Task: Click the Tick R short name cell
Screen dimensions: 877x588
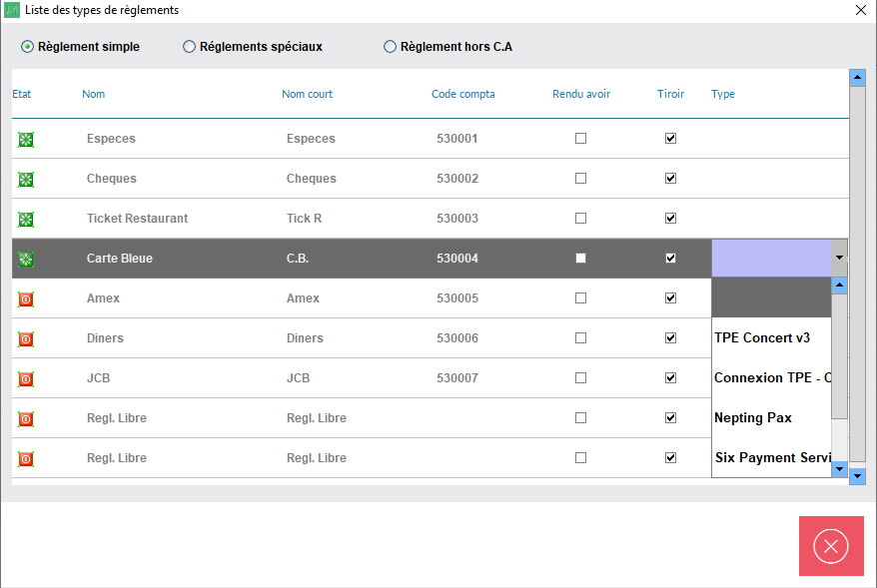Action: coord(305,218)
